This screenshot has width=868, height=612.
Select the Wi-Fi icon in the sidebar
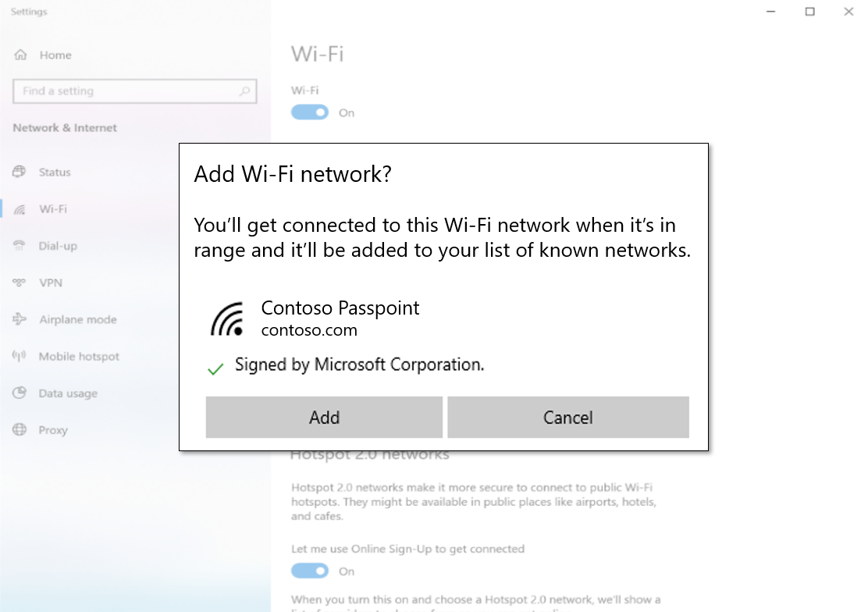[x=21, y=209]
